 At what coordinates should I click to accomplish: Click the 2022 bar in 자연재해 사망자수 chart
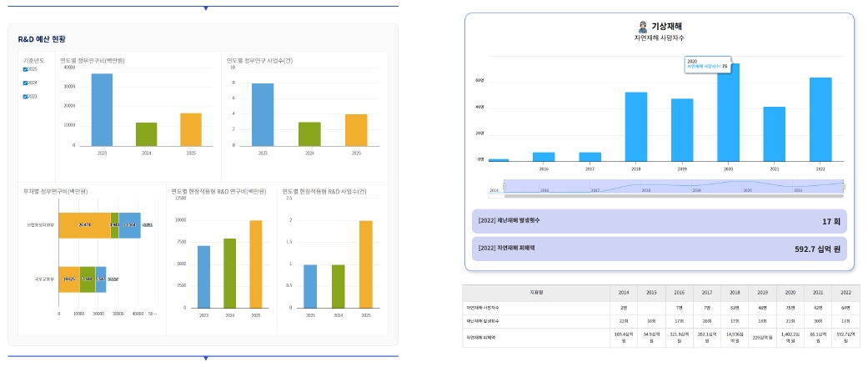pos(820,119)
